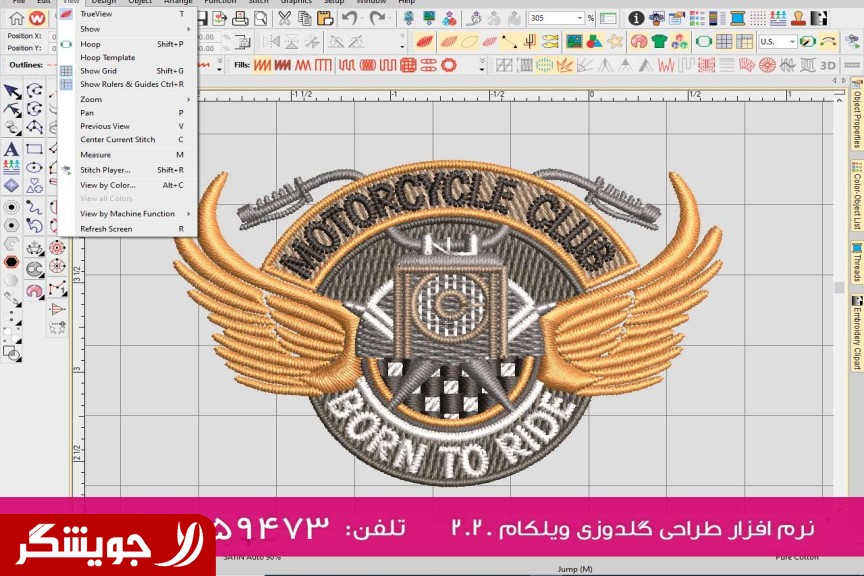
Task: Select the Lettering tool (letter A icon)
Action: (11, 149)
